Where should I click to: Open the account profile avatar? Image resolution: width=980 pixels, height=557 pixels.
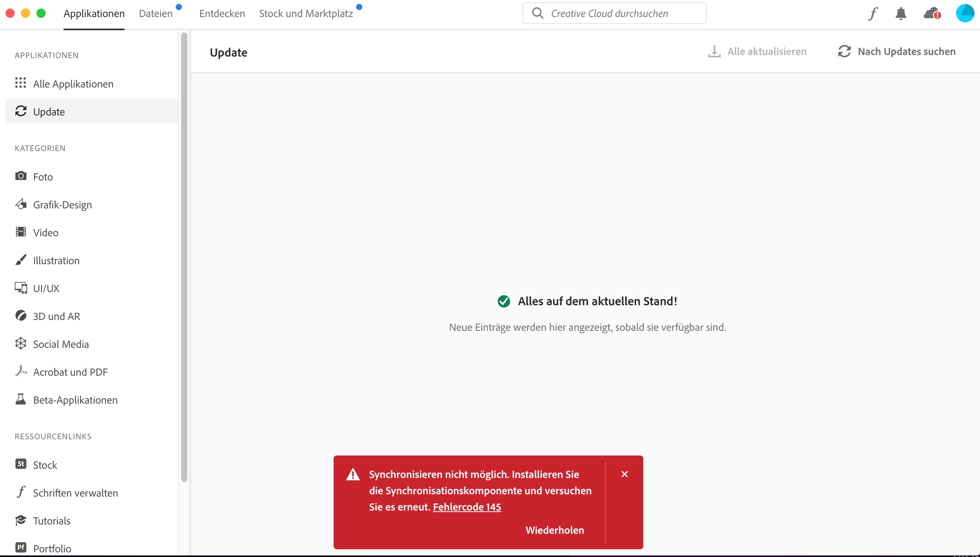pos(965,14)
